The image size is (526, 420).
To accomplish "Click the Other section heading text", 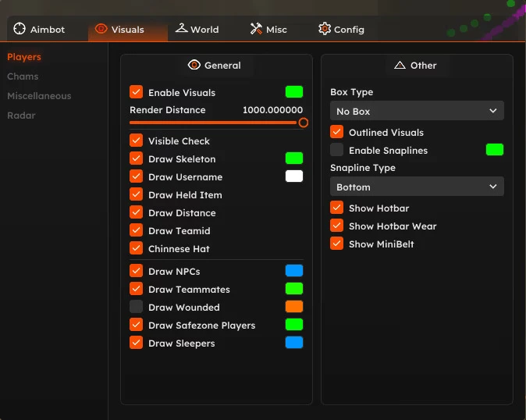I will point(423,66).
